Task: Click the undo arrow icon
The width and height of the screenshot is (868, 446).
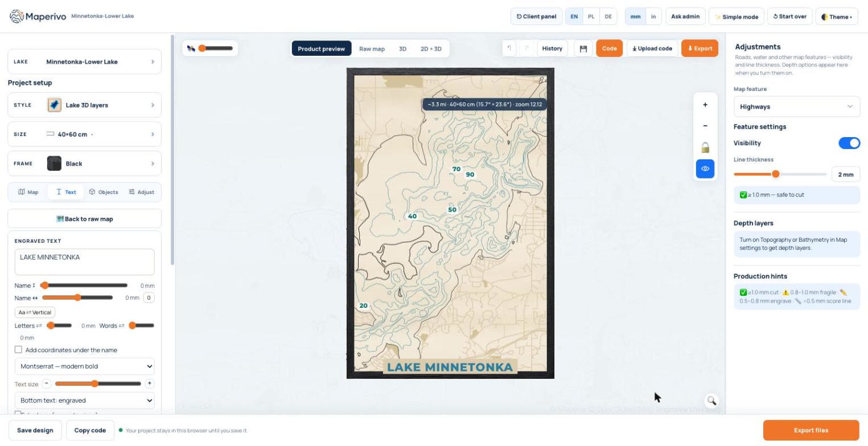Action: point(509,48)
